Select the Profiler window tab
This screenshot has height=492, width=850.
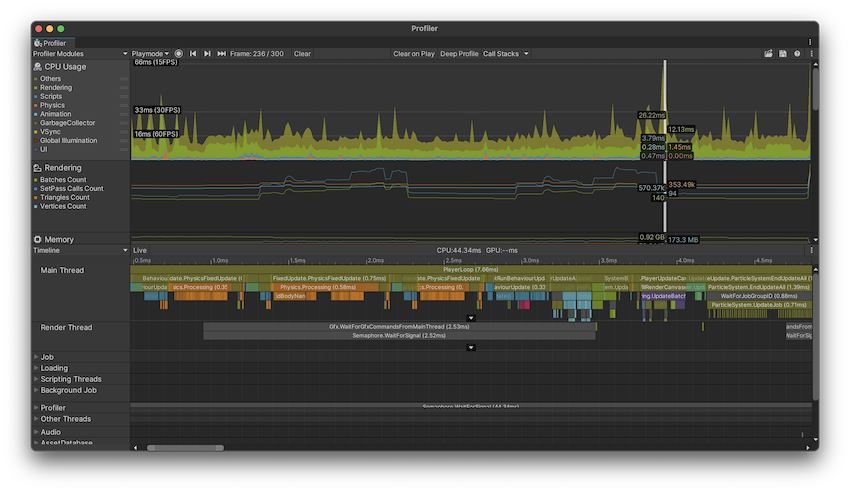(50, 43)
